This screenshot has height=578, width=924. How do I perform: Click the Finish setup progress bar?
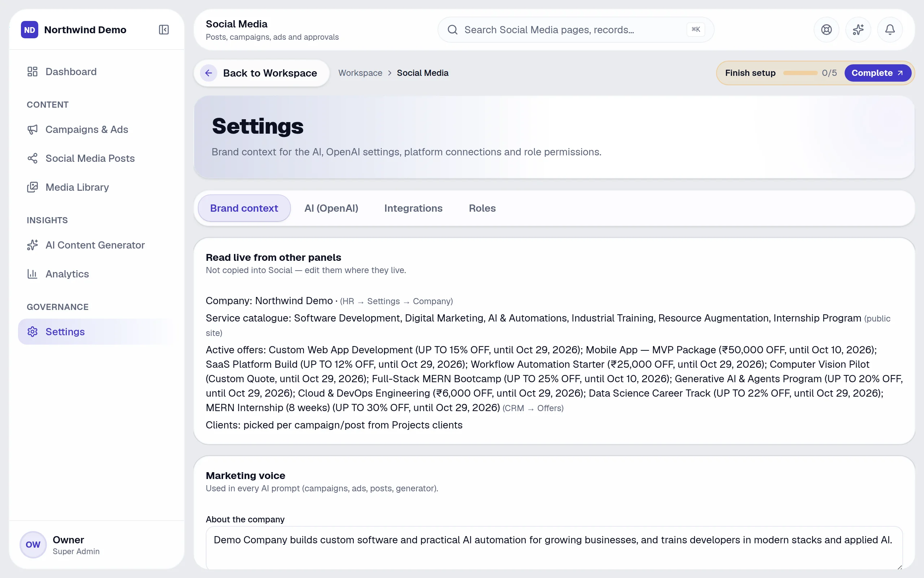[x=800, y=73]
